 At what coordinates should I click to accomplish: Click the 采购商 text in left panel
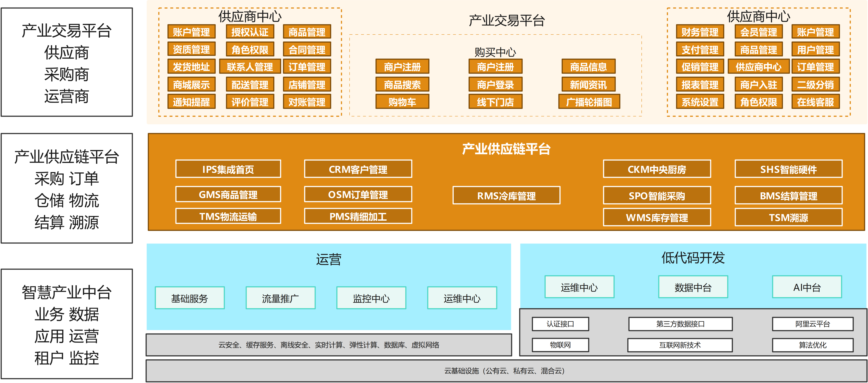[x=67, y=74]
